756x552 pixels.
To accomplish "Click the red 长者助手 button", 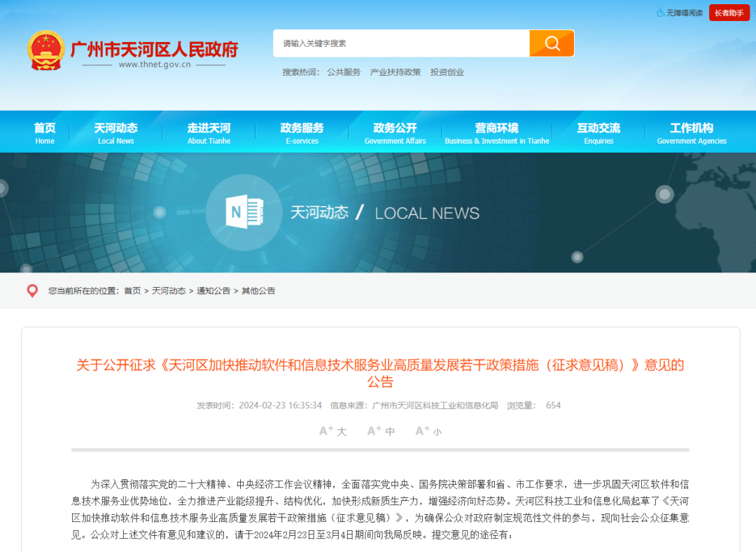I will pyautogui.click(x=729, y=13).
